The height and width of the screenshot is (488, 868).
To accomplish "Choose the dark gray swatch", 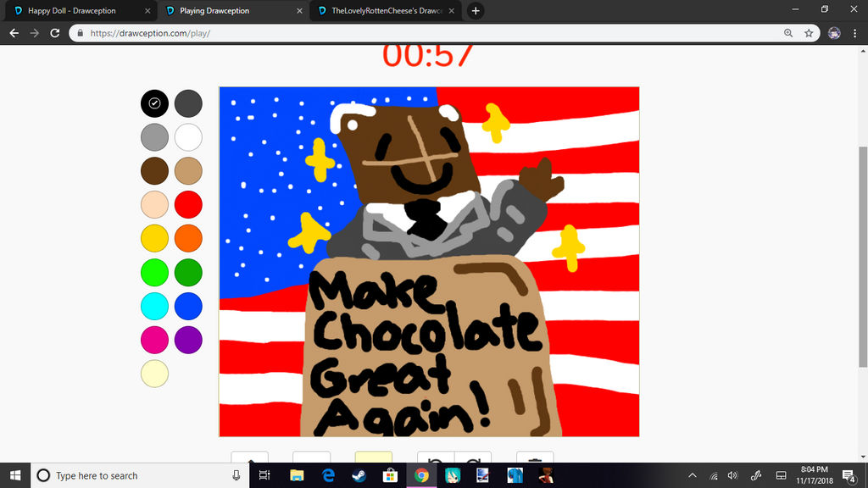I will pyautogui.click(x=188, y=103).
